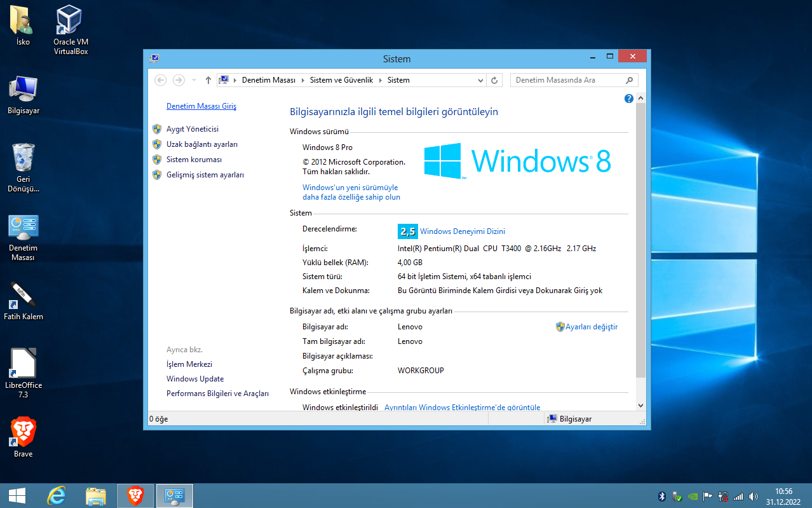Click the WORKGROUP value text
This screenshot has width=812, height=508.
pyautogui.click(x=421, y=371)
